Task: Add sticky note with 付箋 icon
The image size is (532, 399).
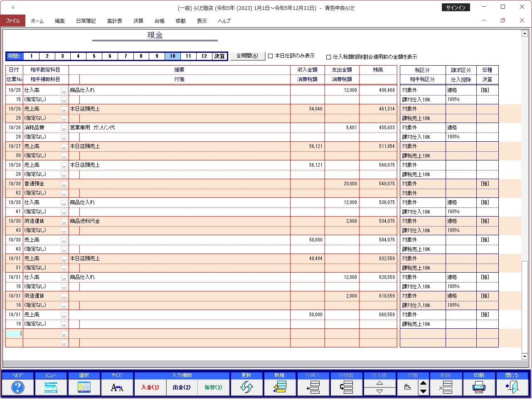Action: click(x=407, y=387)
